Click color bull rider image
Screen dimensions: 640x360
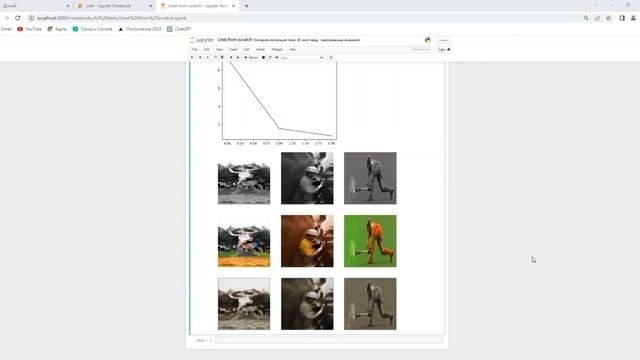coord(244,241)
